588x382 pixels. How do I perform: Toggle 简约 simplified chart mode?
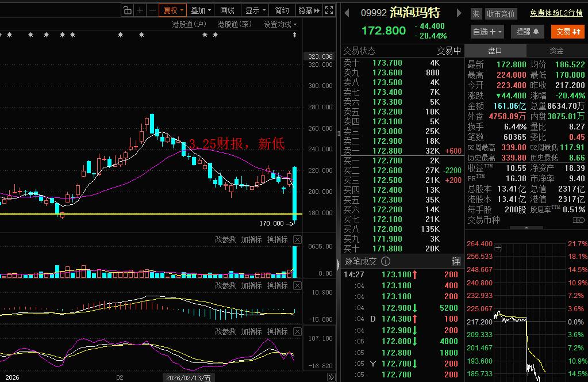click(281, 10)
